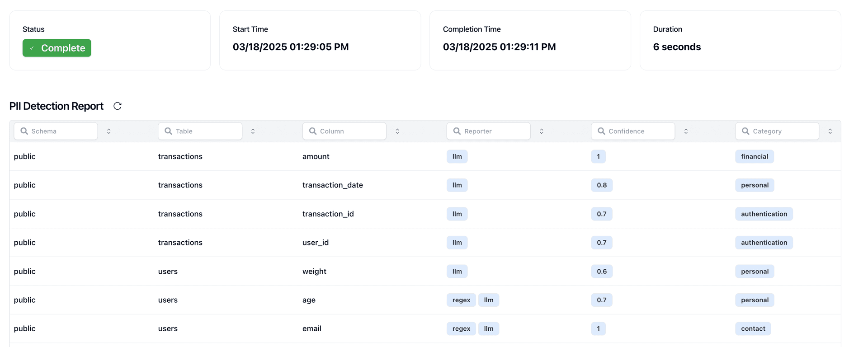Sort by the Column column
Screen dimensions: 868x347
pos(397,131)
